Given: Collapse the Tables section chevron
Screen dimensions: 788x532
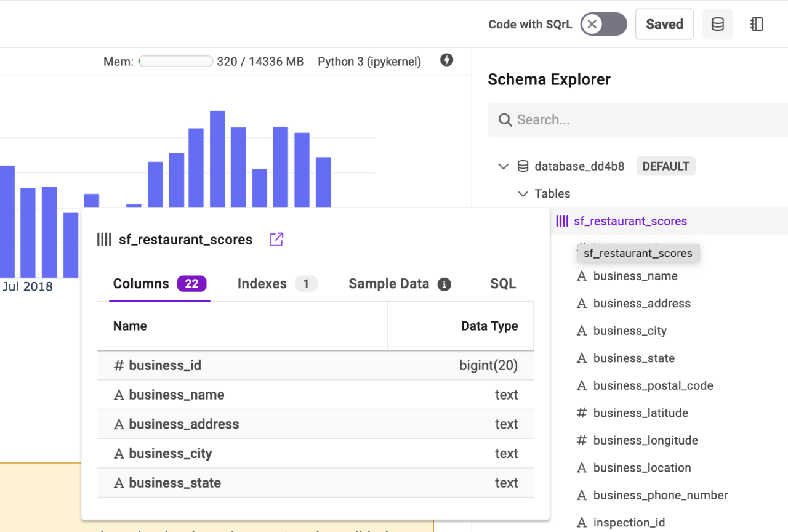Looking at the screenshot, I should coord(523,193).
